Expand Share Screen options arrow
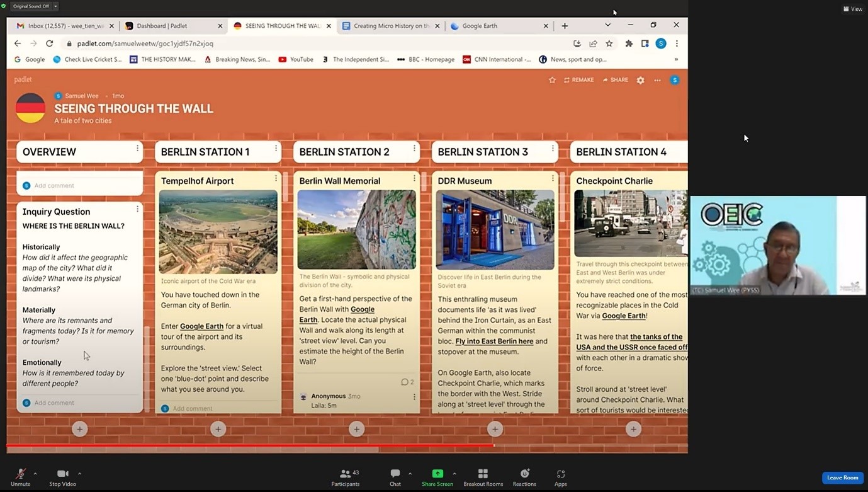This screenshot has height=492, width=868. pos(454,473)
